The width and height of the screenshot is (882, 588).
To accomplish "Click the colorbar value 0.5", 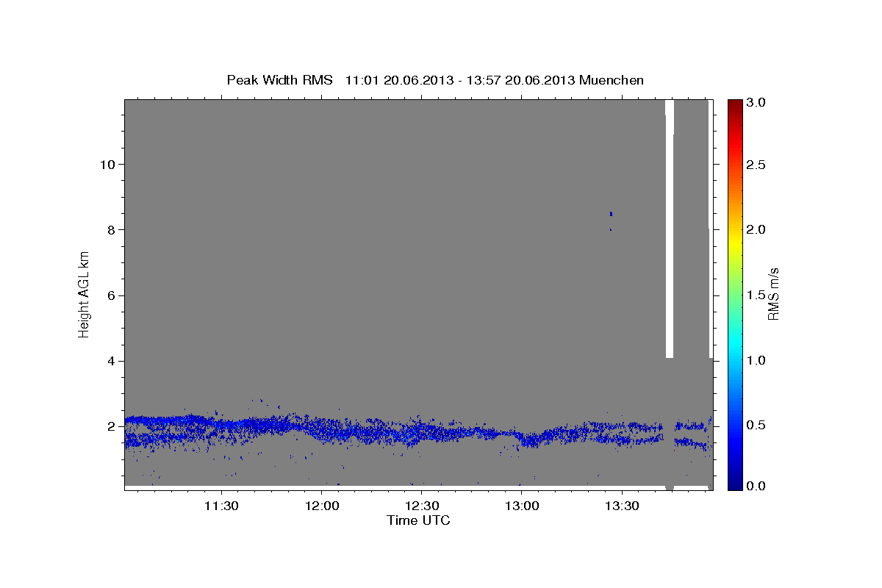I will tap(757, 425).
